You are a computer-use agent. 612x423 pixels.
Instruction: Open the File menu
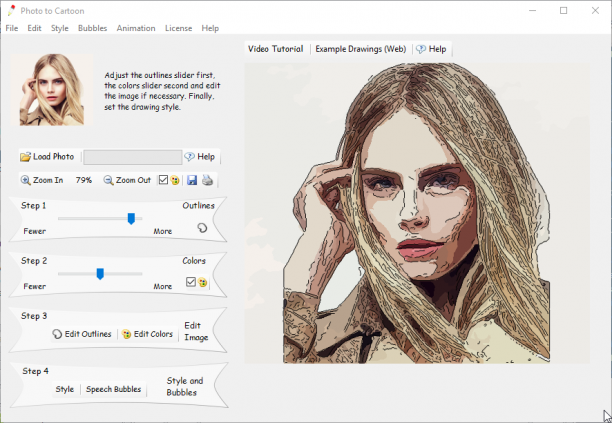tap(12, 28)
